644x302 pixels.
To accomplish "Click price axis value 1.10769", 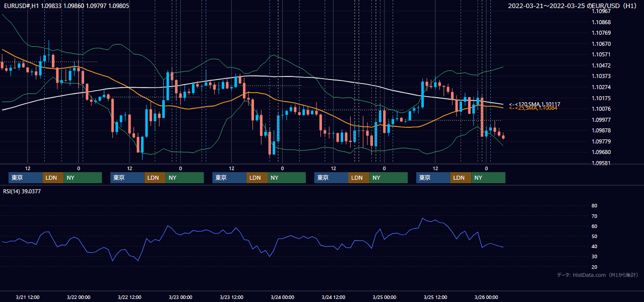I will (602, 33).
